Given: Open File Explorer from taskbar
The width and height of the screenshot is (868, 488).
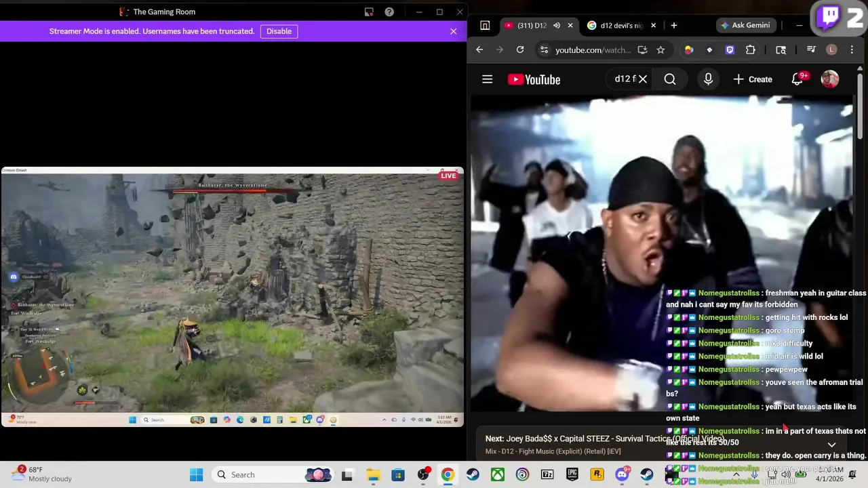Looking at the screenshot, I should pyautogui.click(x=373, y=474).
